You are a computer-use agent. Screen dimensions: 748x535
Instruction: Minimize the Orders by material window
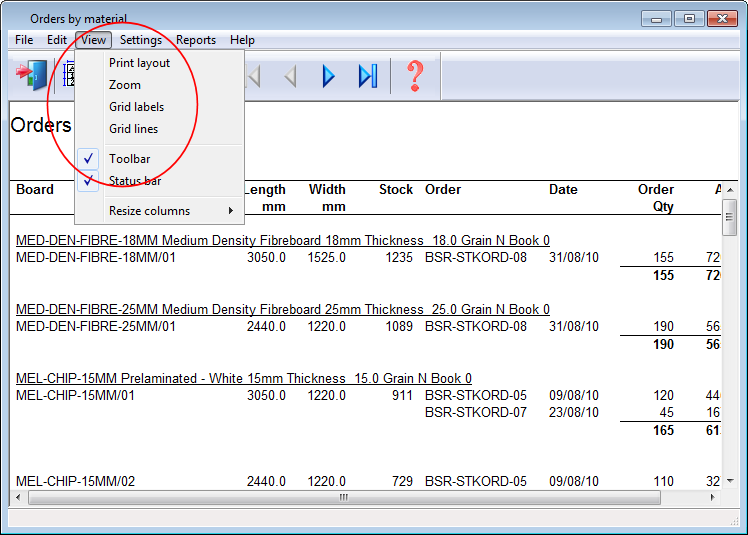(656, 19)
